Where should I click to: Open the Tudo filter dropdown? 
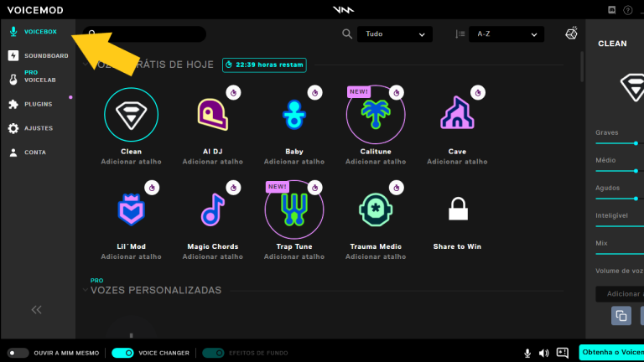pos(395,34)
